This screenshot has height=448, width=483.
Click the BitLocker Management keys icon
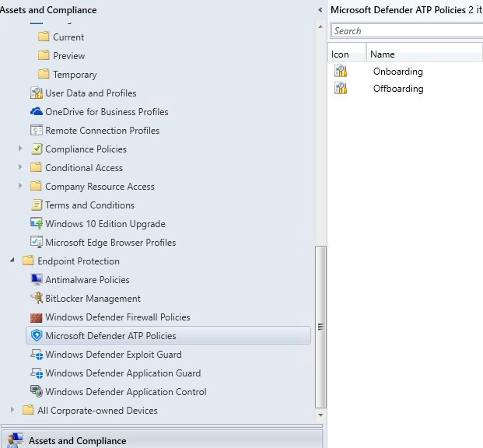point(37,298)
